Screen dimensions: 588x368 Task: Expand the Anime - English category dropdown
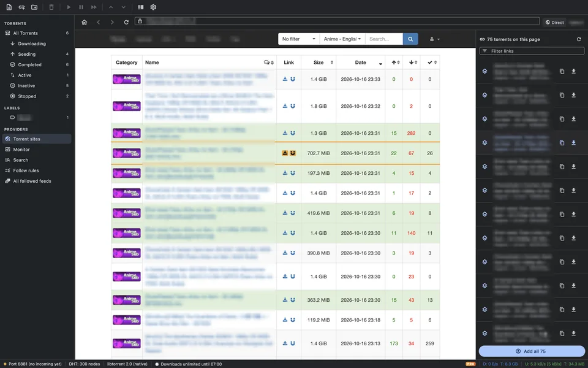click(342, 39)
